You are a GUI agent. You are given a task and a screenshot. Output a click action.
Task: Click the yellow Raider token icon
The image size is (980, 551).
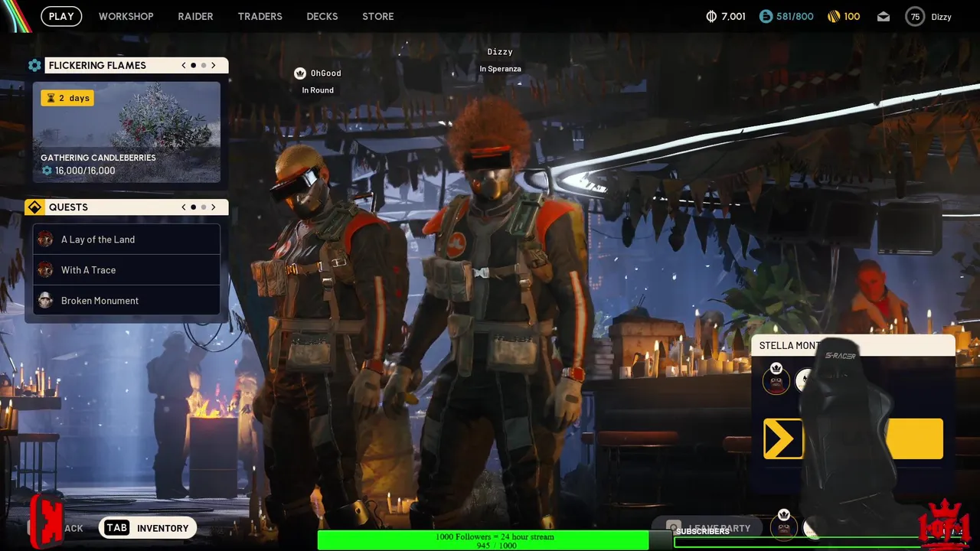[834, 16]
